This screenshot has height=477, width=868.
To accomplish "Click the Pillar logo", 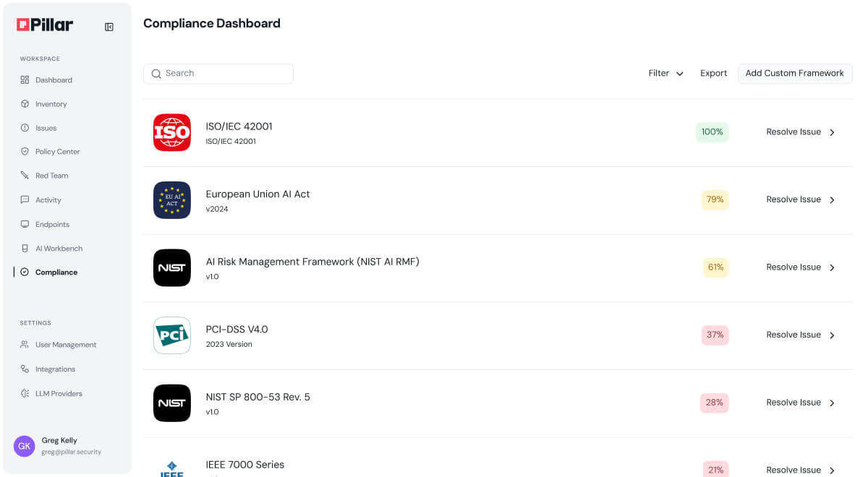I will (x=45, y=25).
